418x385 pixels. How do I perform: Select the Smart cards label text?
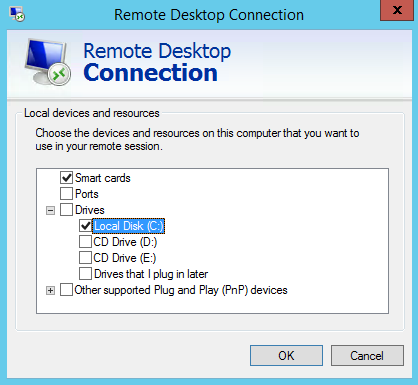[103, 178]
